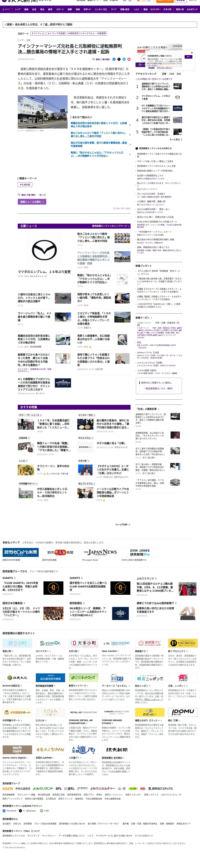The height and width of the screenshot is (868, 200).
Task: Click 次へ in the terms popup
Action: 189,57
